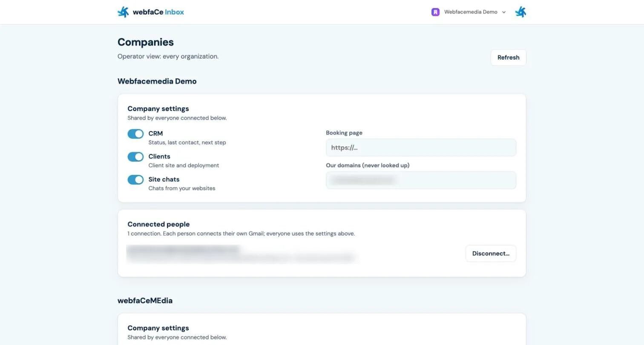Image resolution: width=644 pixels, height=345 pixels.
Task: Click 'Client site and deployment' description
Action: click(x=184, y=165)
